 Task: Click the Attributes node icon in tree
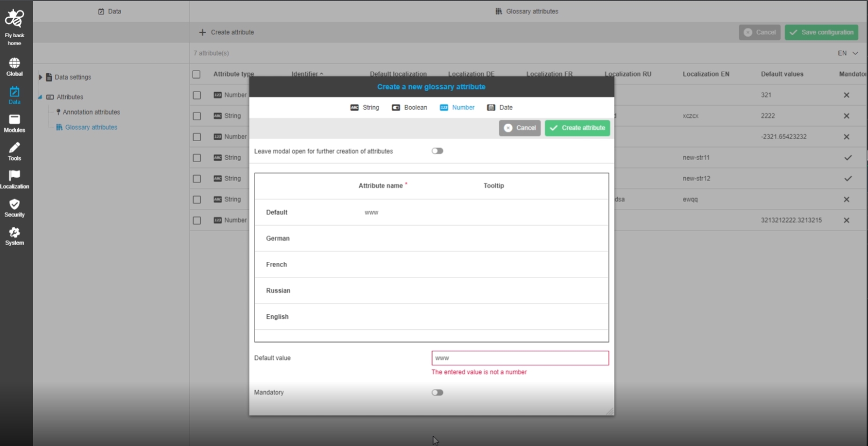point(50,97)
